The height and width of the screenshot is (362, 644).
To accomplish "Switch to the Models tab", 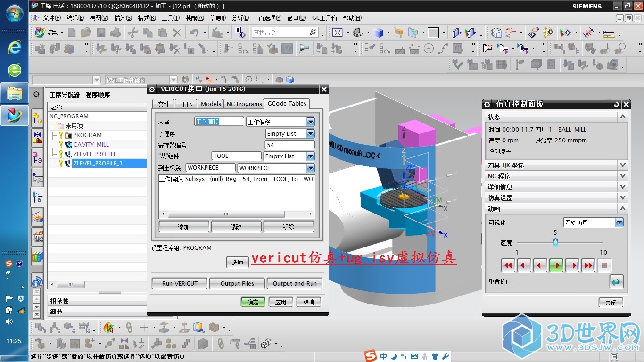I will click(211, 104).
